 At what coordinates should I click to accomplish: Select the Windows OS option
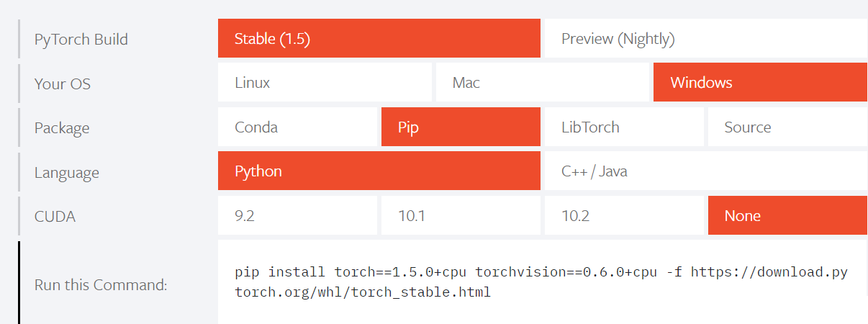point(760,83)
